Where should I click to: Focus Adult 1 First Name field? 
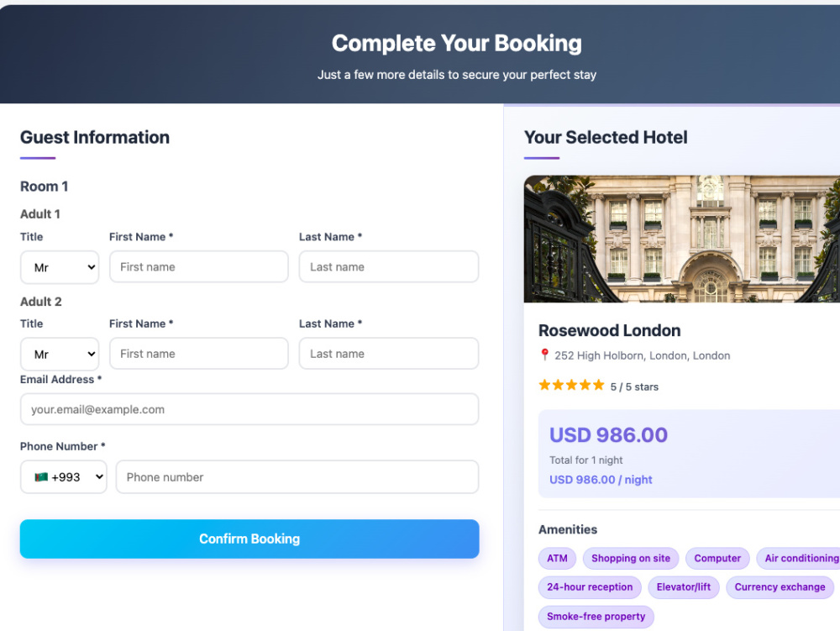pos(199,266)
